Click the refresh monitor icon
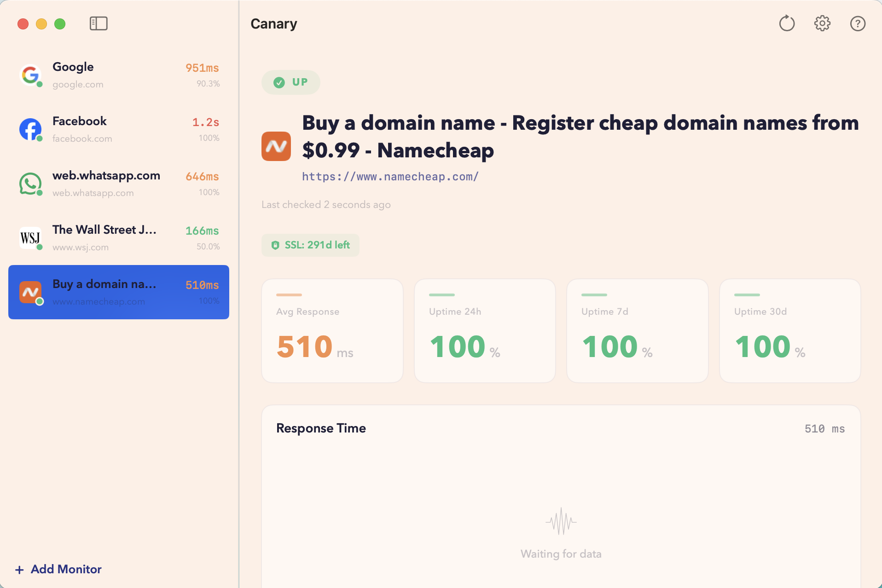Image resolution: width=882 pixels, height=588 pixels. click(x=787, y=23)
